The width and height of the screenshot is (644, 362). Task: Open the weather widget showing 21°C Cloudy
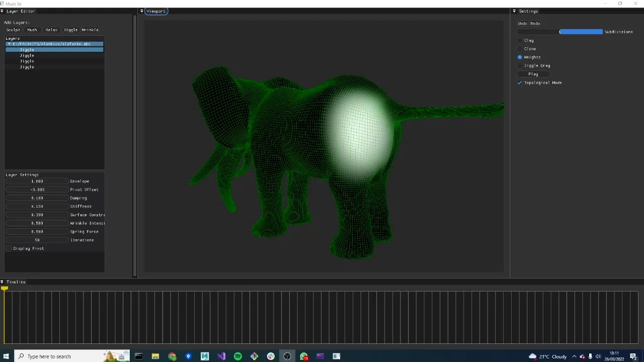(x=547, y=356)
